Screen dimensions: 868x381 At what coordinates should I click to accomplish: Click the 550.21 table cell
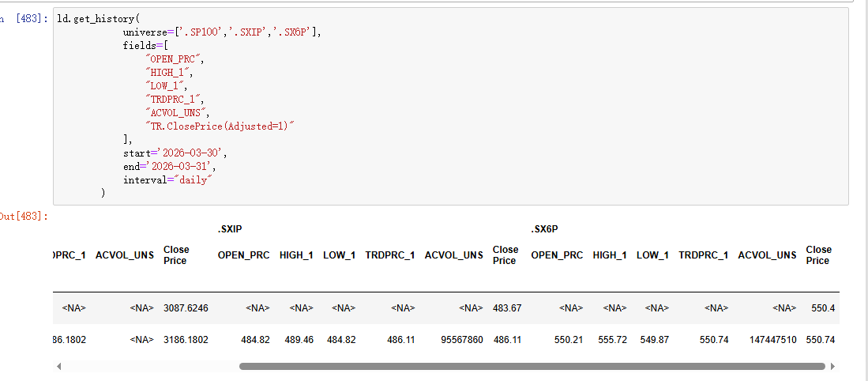pos(569,340)
